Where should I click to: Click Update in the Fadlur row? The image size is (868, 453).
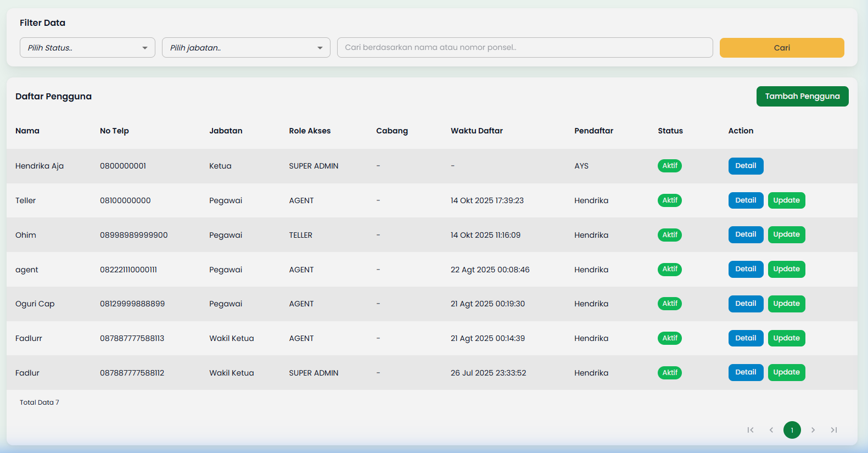786,372
